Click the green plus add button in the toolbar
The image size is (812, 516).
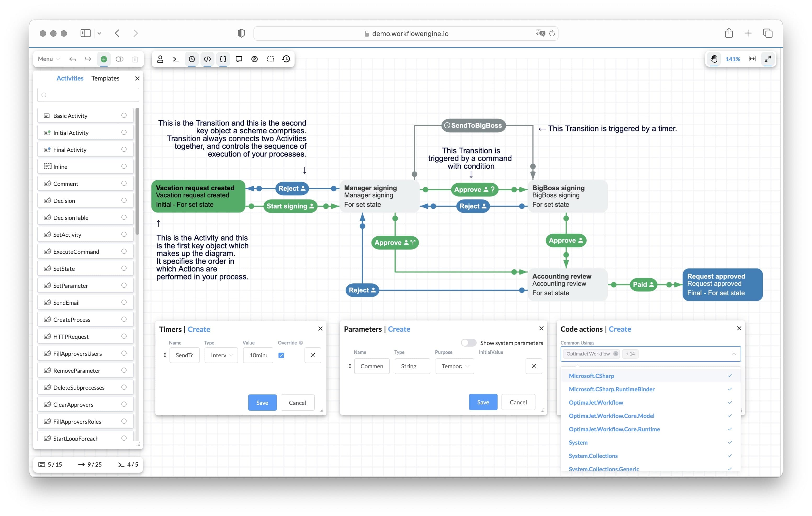coord(104,59)
